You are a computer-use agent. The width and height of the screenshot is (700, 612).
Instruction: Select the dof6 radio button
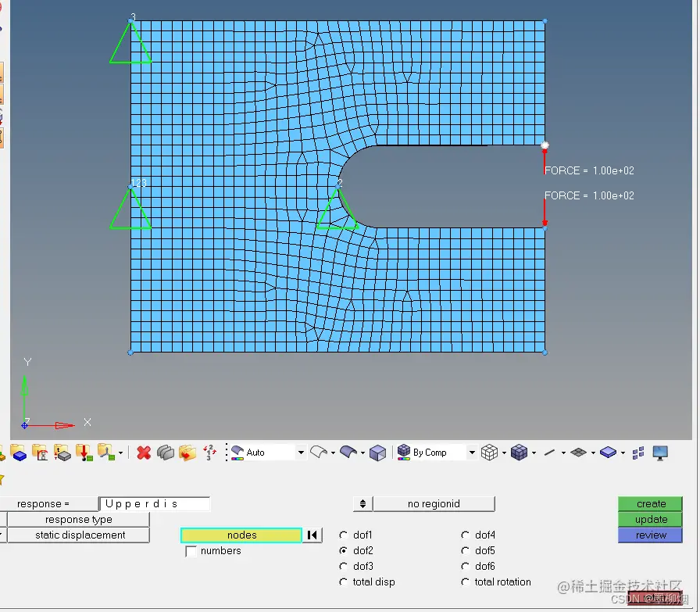(x=465, y=567)
